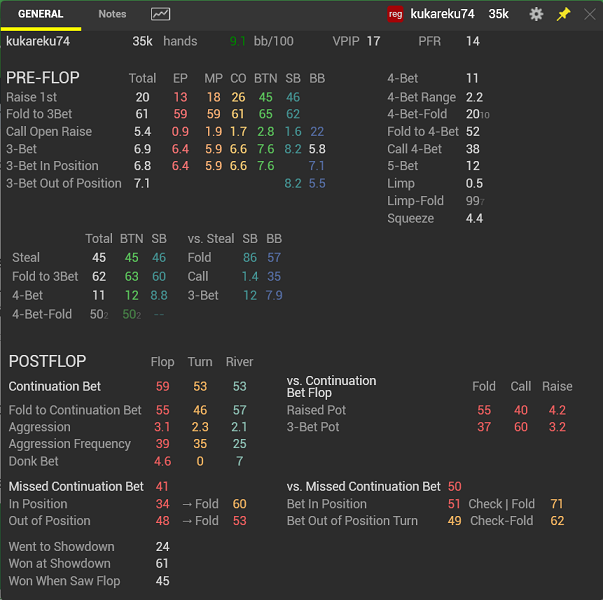Close the popup with the X icon
This screenshot has height=600, width=603.
coord(590,14)
